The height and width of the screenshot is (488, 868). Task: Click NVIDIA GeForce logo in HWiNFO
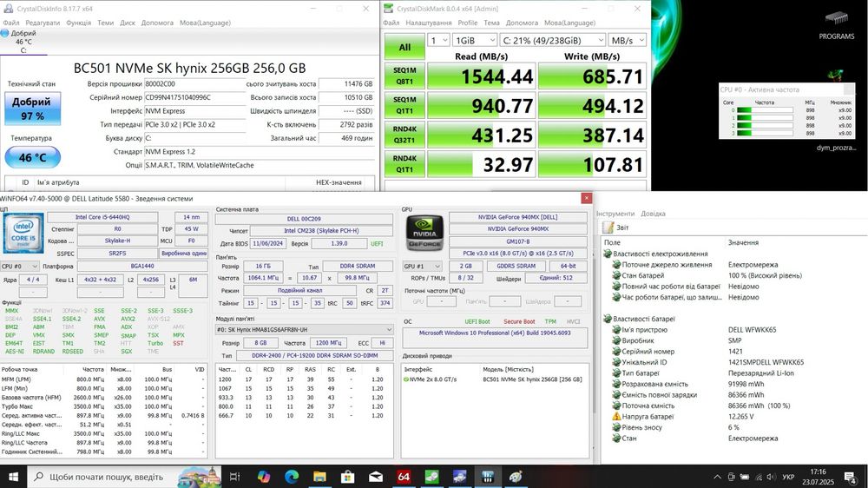[424, 234]
